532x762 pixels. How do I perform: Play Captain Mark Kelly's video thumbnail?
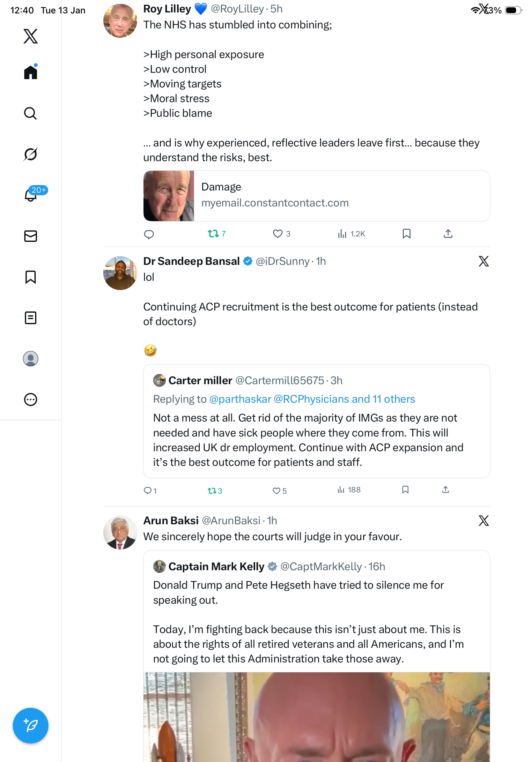pyautogui.click(x=316, y=717)
